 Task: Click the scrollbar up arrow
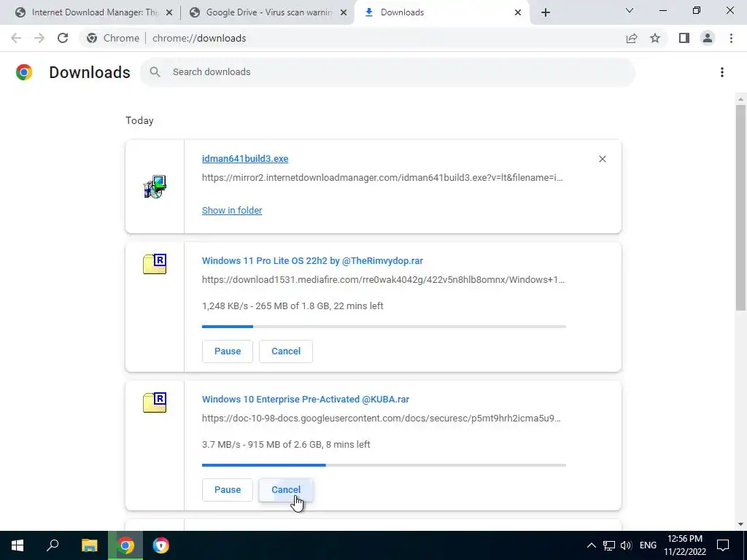click(x=740, y=99)
